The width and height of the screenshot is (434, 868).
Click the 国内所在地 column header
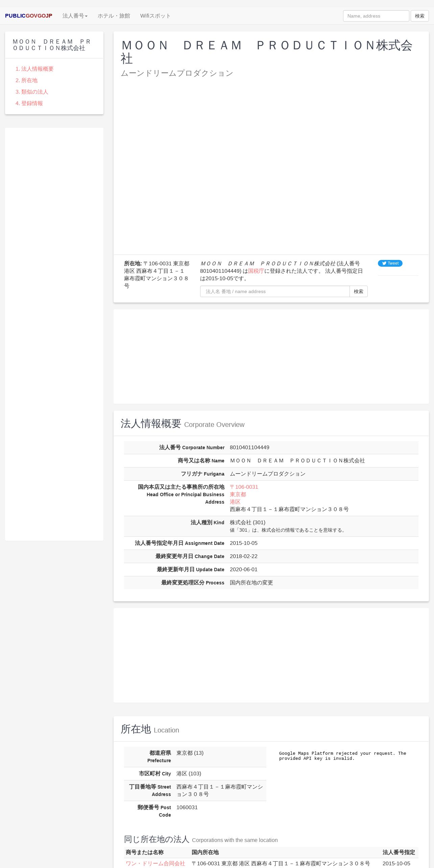coord(205,852)
